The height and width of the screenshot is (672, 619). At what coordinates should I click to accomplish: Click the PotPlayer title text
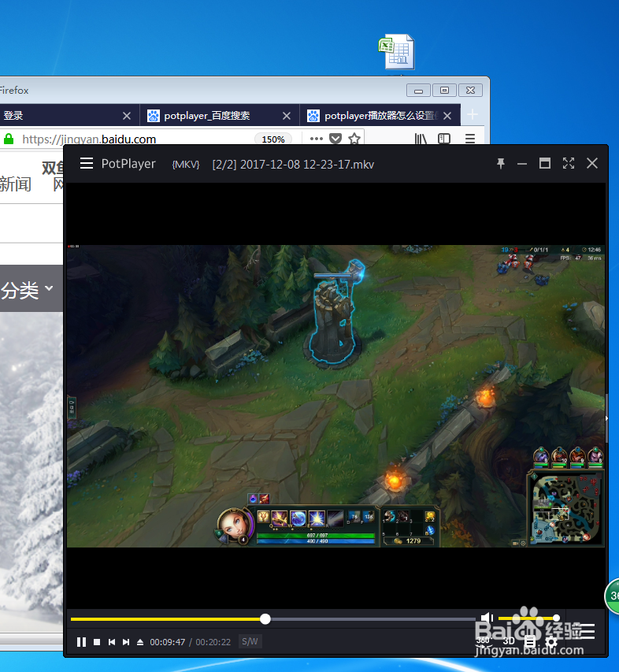tap(128, 164)
